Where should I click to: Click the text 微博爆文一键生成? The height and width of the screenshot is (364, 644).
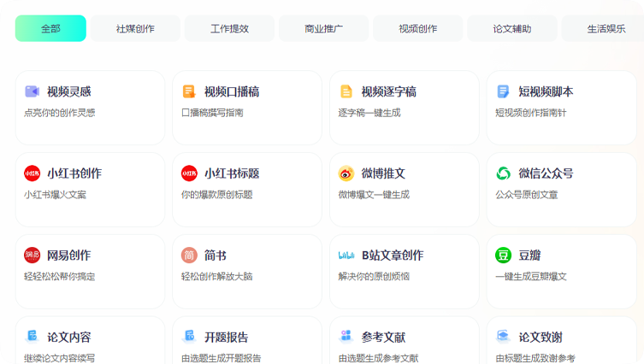pyautogui.click(x=374, y=195)
